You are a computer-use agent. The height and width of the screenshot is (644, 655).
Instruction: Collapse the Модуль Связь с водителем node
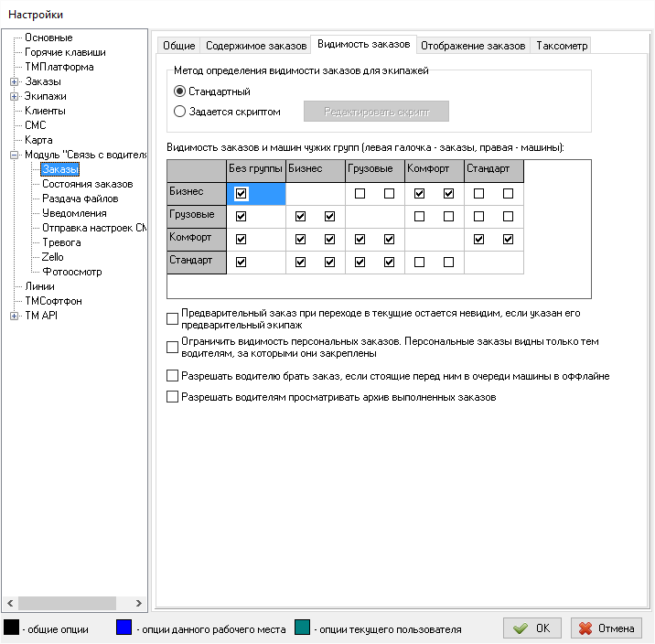pyautogui.click(x=15, y=155)
